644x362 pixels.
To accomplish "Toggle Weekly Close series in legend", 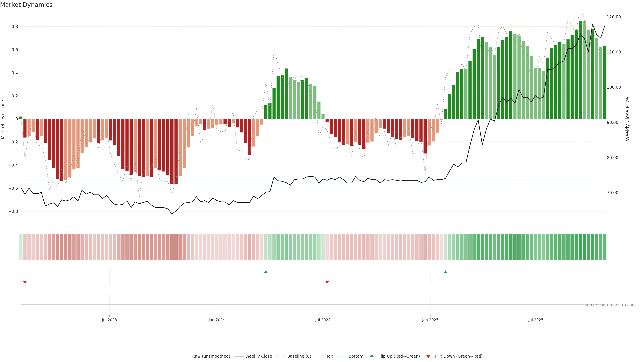I will (x=258, y=356).
